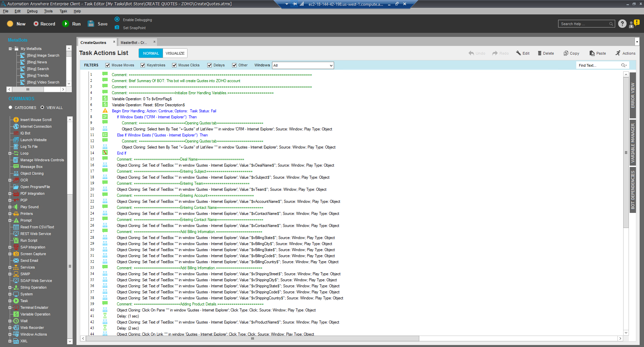The width and height of the screenshot is (644, 347).
Task: Click the Paste icon in the actions toolbar
Action: pos(592,53)
